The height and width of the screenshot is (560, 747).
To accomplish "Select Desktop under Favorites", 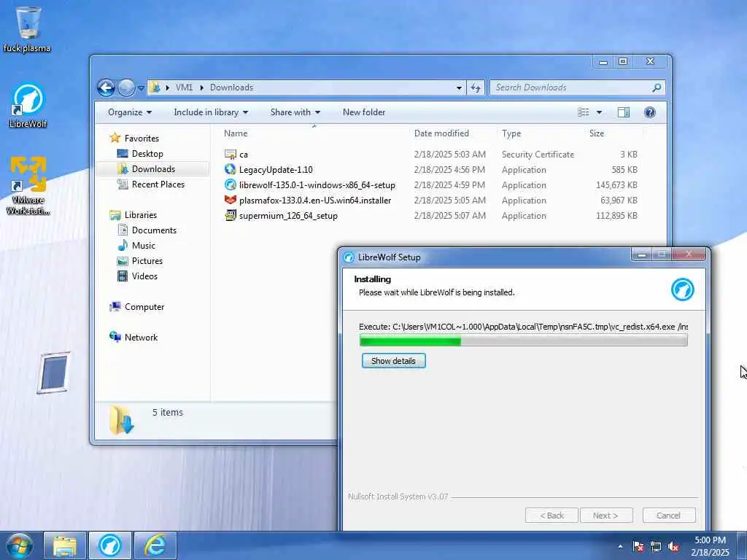I will 147,154.
